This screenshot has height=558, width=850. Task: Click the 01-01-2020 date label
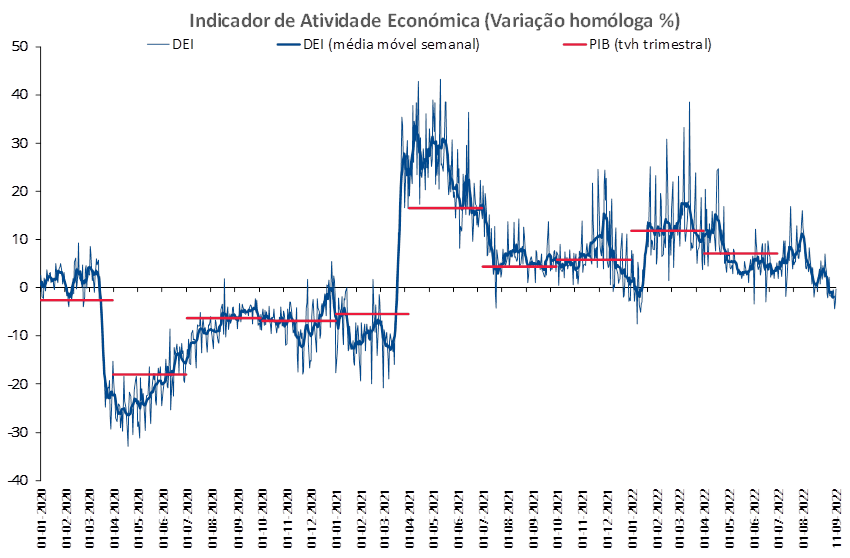tap(42, 518)
